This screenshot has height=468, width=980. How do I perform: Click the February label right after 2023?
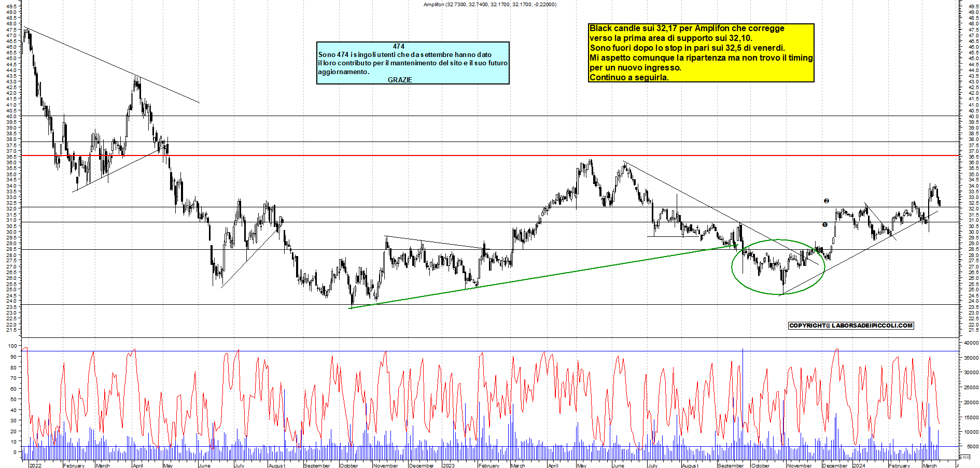(489, 465)
